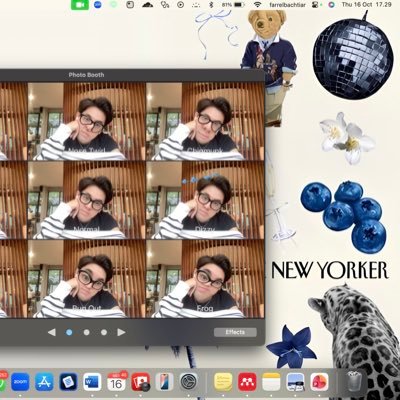Click the 81% battery status icon
The image size is (400, 400).
(x=233, y=5)
